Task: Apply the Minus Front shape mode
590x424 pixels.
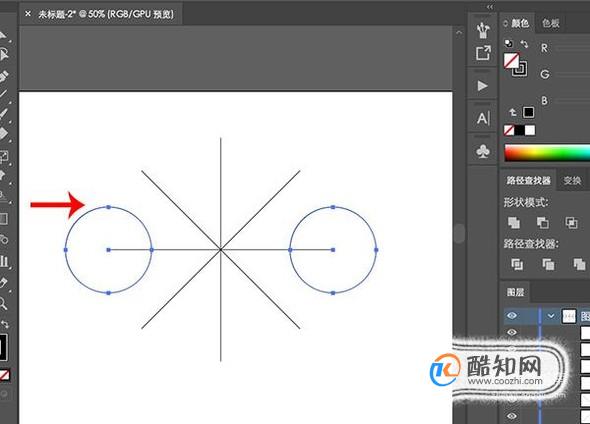Action: [542, 223]
